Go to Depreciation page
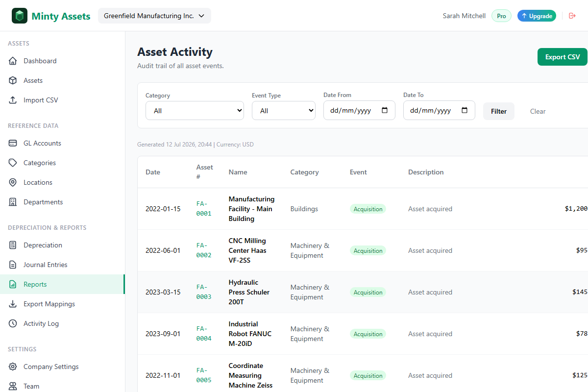This screenshot has height=392, width=588. coord(63,245)
